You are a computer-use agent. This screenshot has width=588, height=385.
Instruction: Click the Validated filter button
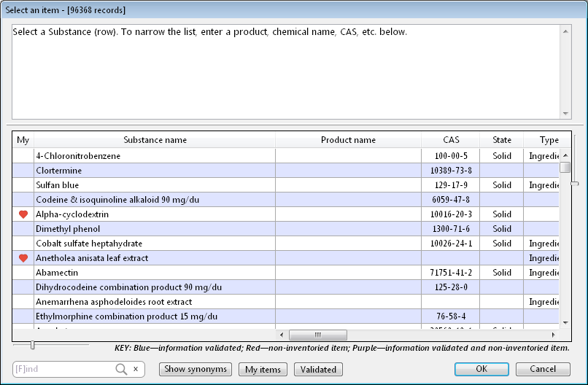(x=318, y=369)
